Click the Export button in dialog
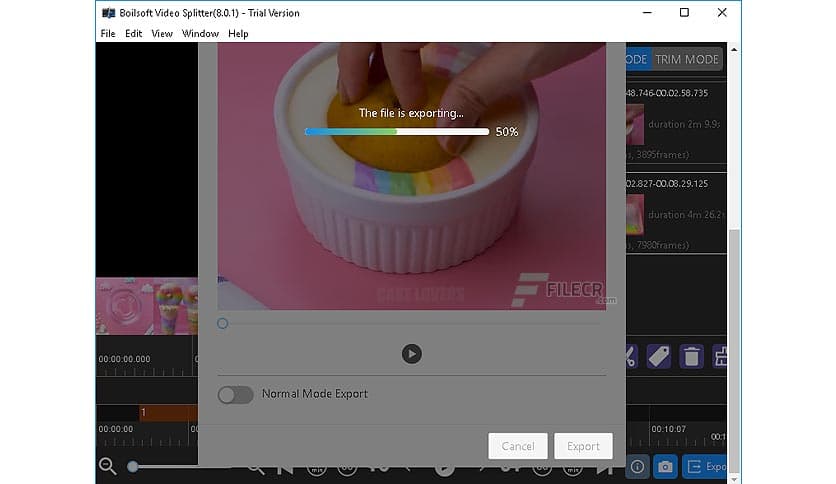This screenshot has width=836, height=484. click(583, 446)
